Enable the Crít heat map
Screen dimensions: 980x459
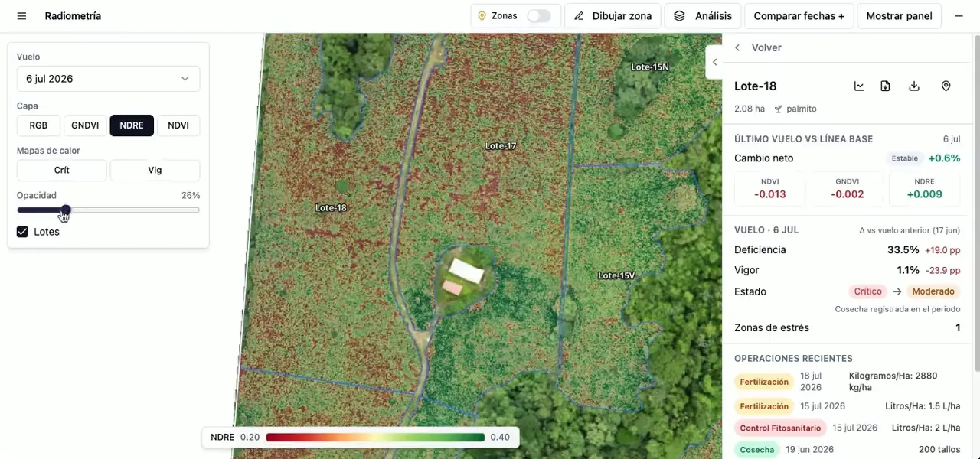tap(62, 170)
